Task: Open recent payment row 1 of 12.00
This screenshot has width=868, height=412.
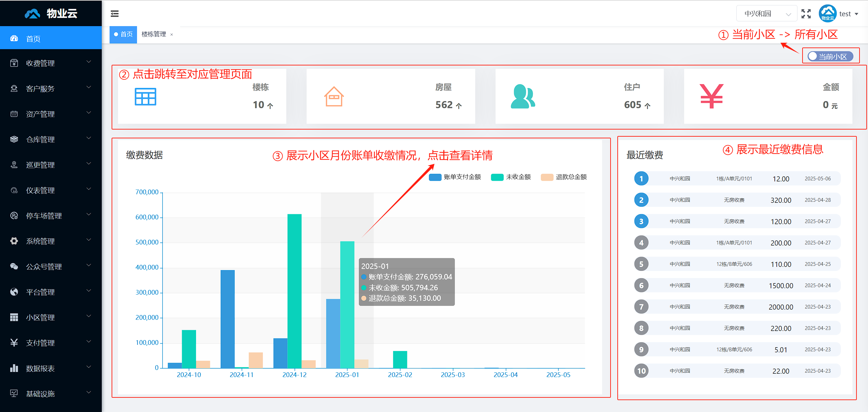Action: click(737, 179)
